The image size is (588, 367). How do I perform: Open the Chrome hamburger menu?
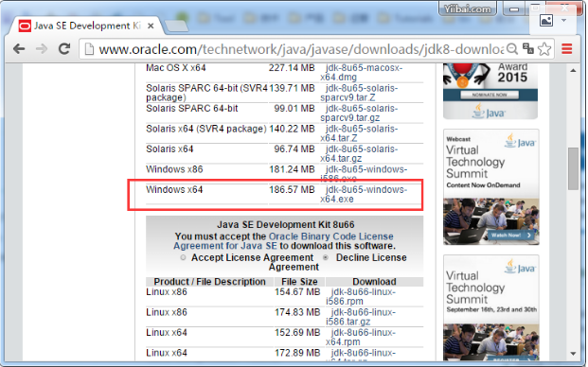point(566,48)
